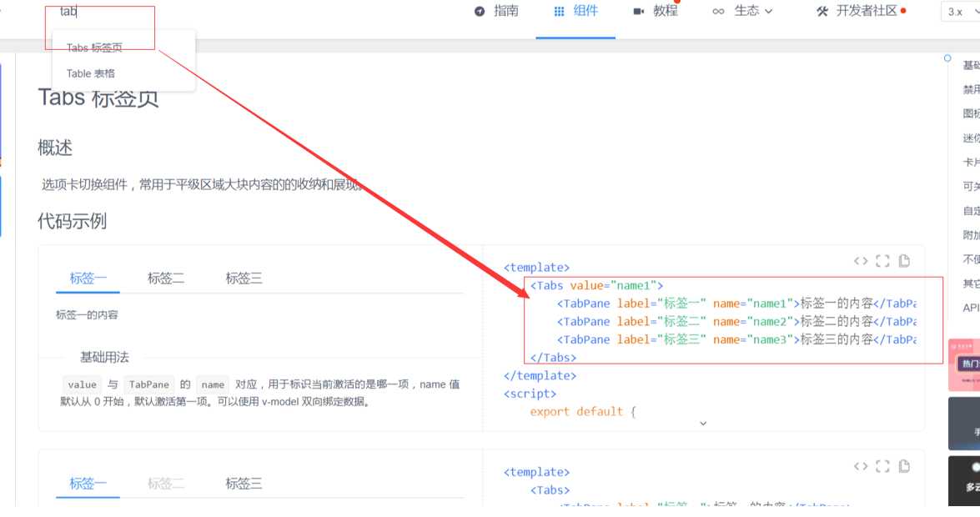Screen dimensions: 980x517
Task: Show code icon in second Tabs demo
Action: pos(861,466)
